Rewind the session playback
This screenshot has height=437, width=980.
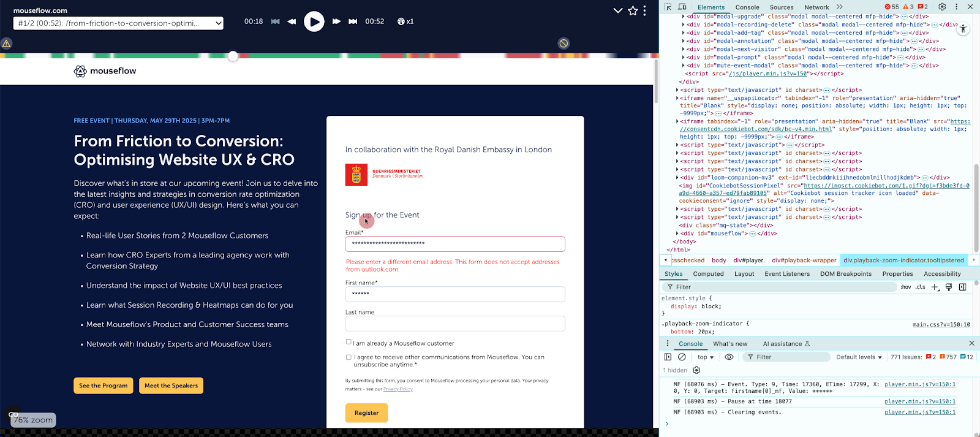point(292,21)
